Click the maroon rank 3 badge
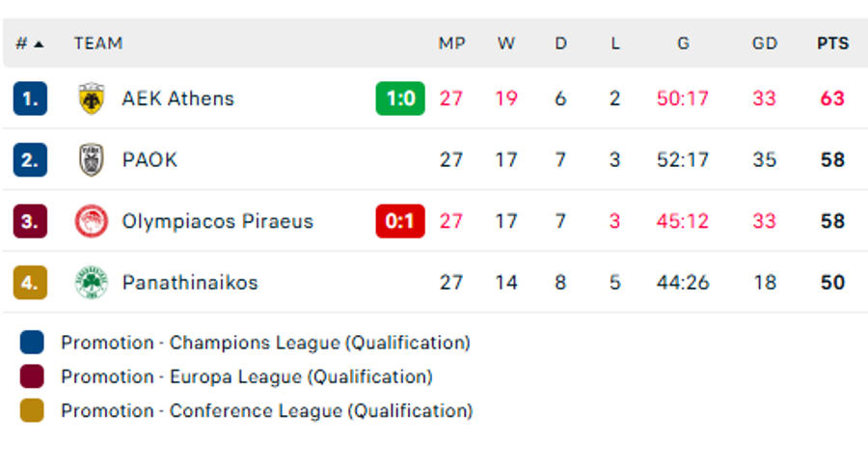 (x=30, y=221)
